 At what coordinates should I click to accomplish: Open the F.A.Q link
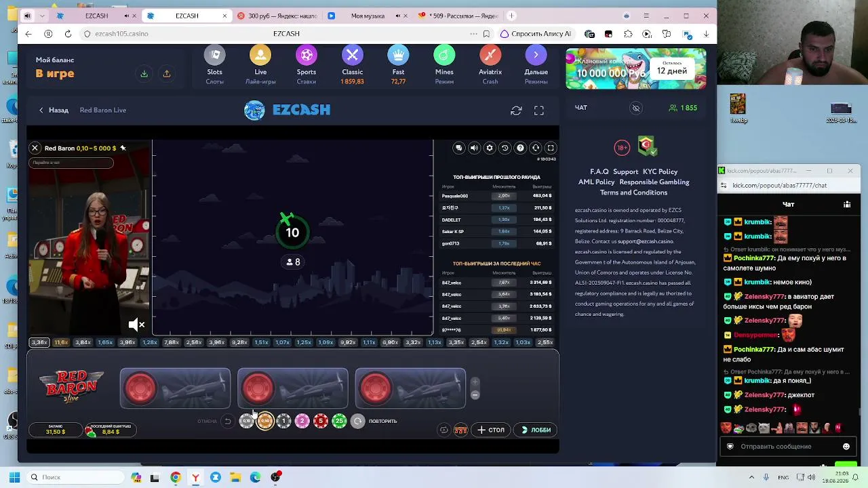[599, 172]
